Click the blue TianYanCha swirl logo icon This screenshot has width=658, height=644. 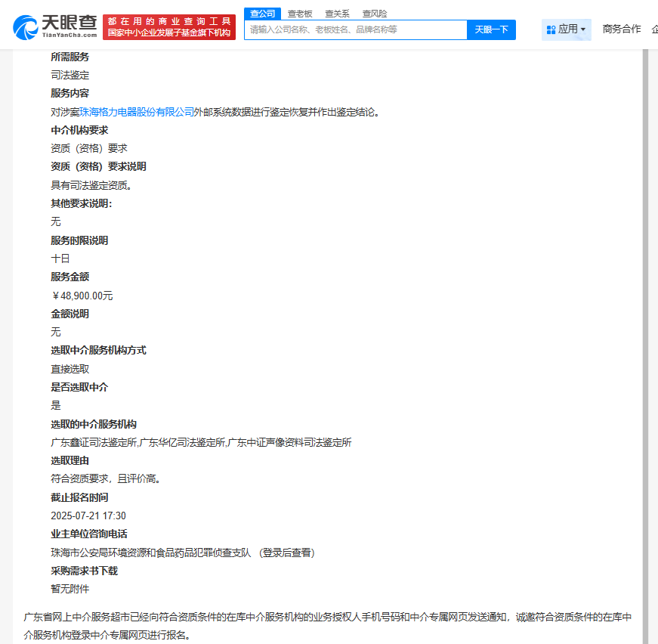pyautogui.click(x=25, y=28)
